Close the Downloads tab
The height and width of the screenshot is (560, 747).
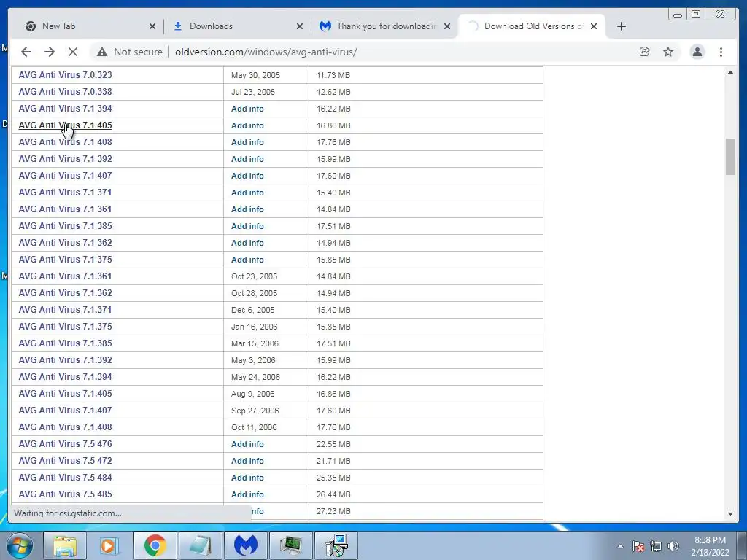[x=300, y=27]
